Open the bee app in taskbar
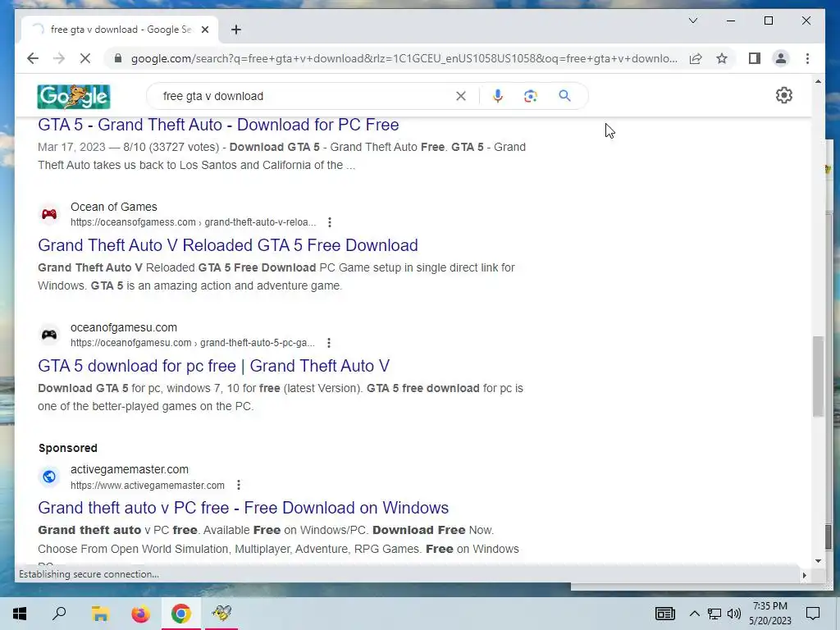840x630 pixels. click(x=221, y=614)
